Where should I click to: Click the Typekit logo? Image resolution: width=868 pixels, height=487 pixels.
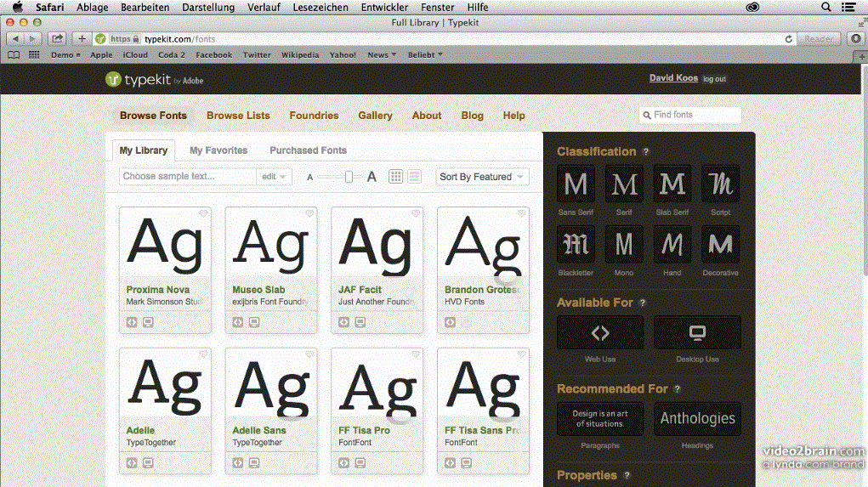(x=154, y=80)
